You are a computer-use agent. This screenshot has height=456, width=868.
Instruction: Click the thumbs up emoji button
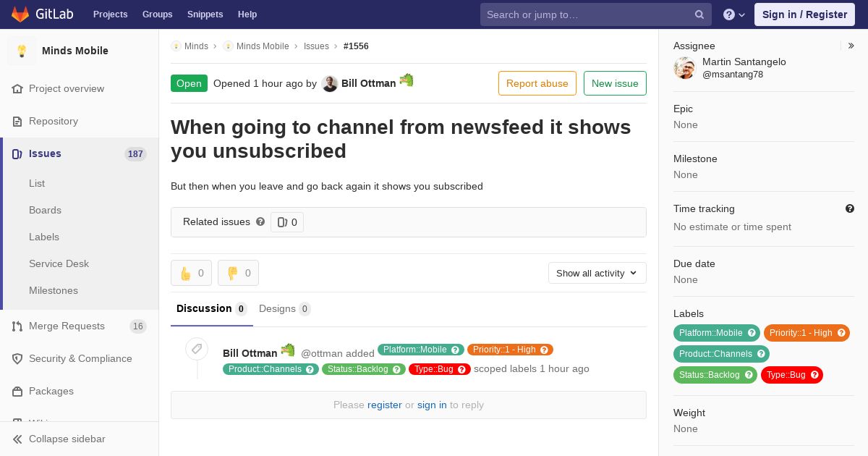click(x=191, y=273)
